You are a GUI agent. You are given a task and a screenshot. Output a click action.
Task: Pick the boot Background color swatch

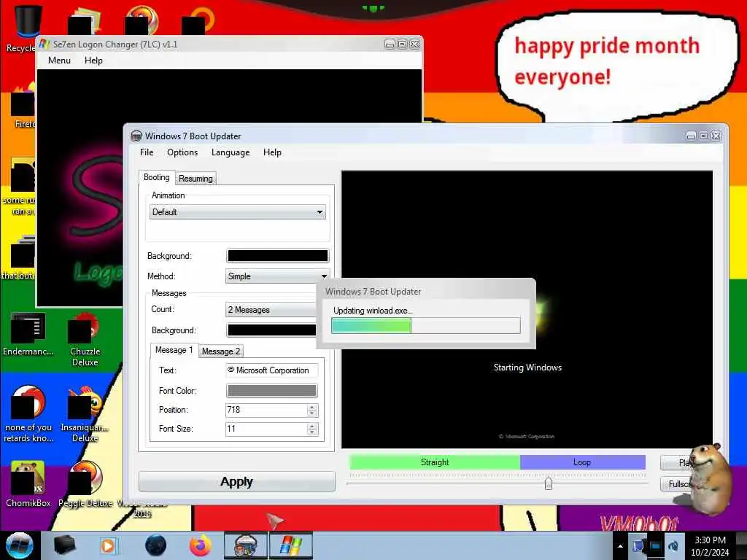(278, 256)
